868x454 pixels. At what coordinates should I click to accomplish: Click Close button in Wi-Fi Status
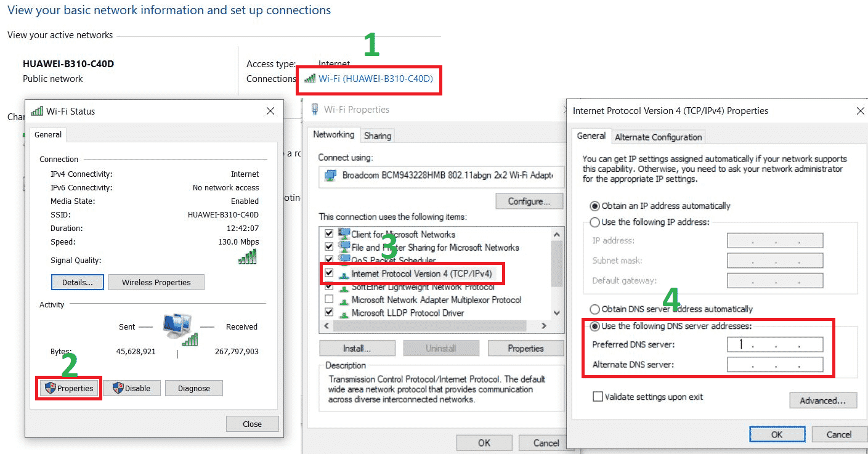coord(253,424)
